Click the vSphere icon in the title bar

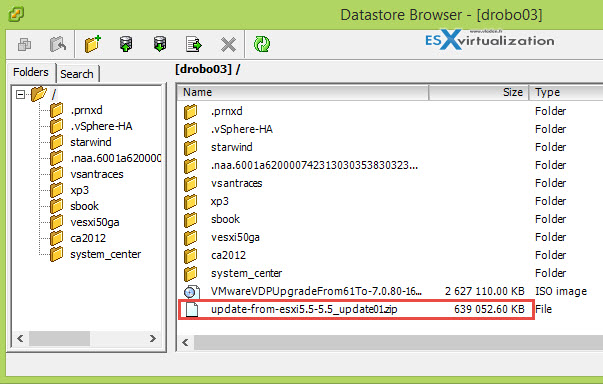(16, 14)
